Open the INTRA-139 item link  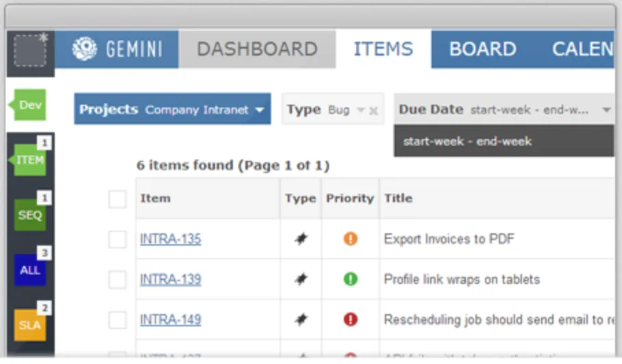171,279
